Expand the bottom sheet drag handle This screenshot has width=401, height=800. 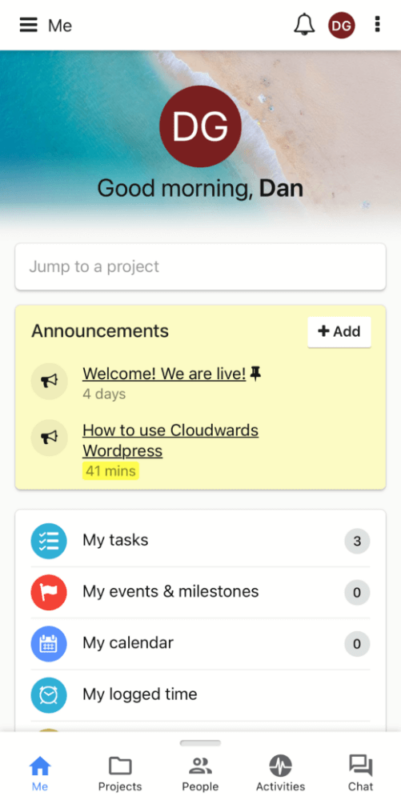coord(200,743)
